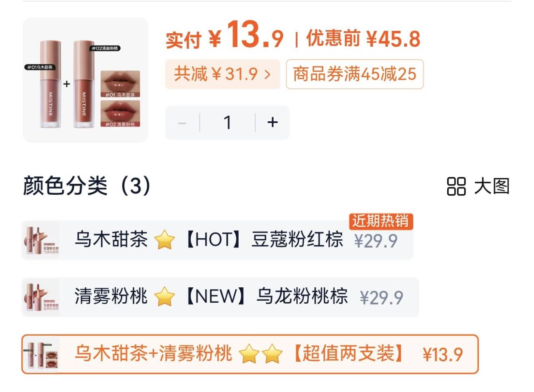Click the two-pack option thumbnail icon
This screenshot has width=534, height=392.
(41, 354)
